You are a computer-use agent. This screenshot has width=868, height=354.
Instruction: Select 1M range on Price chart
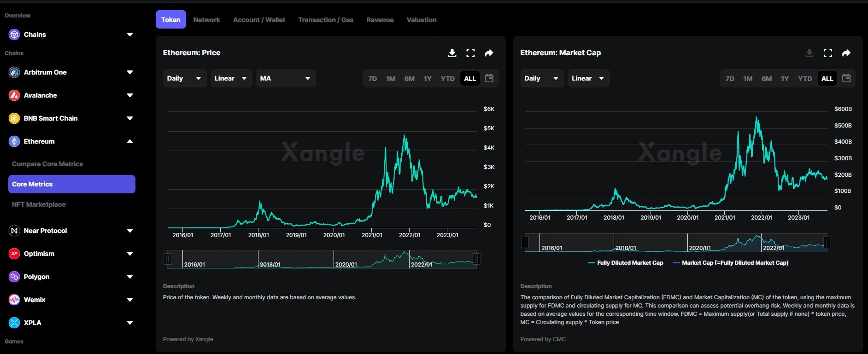point(391,79)
